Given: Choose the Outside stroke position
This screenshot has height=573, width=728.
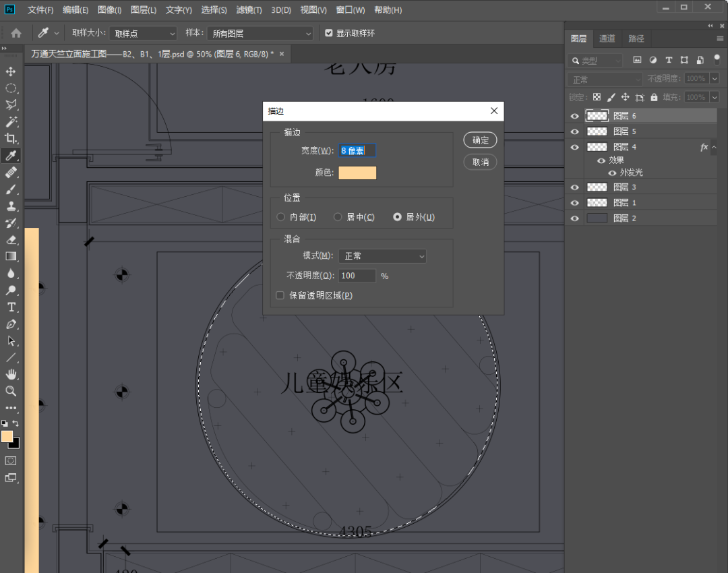Looking at the screenshot, I should coord(397,217).
